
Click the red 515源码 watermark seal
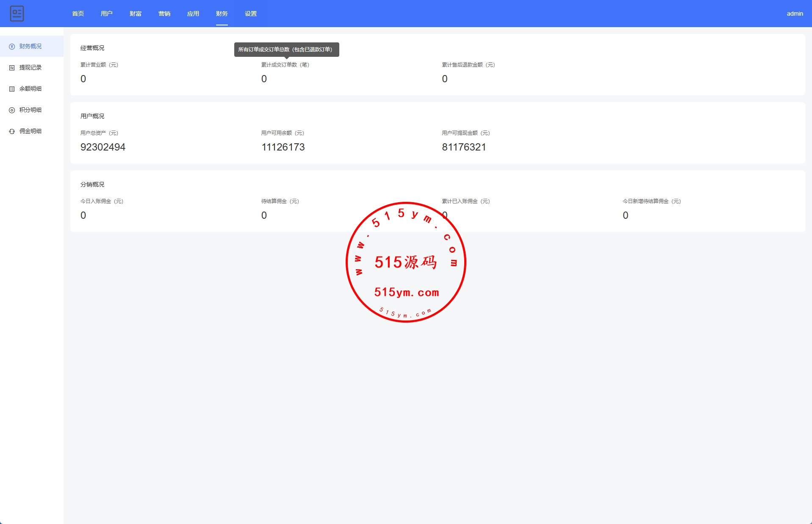[x=406, y=262]
